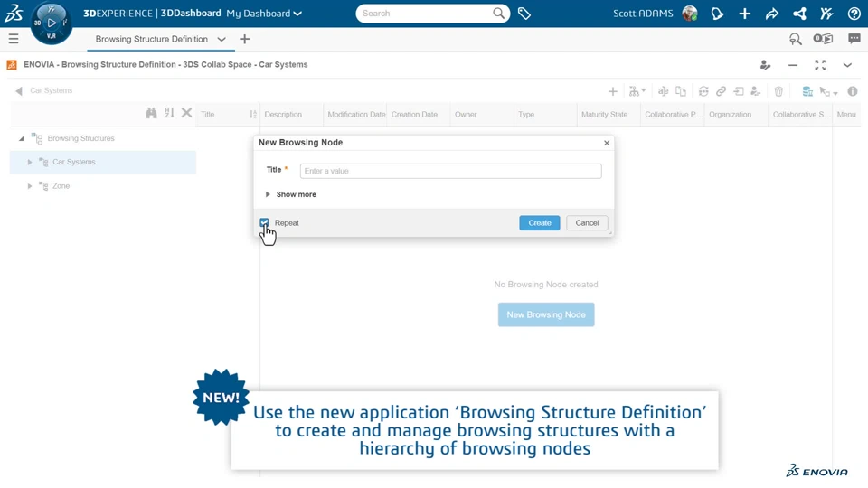Click the Title input field
This screenshot has width=868, height=488.
click(450, 171)
